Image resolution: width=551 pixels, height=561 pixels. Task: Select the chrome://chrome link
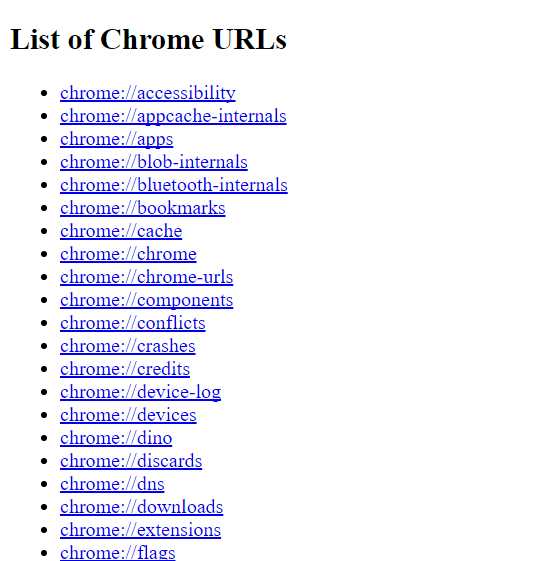click(x=128, y=254)
